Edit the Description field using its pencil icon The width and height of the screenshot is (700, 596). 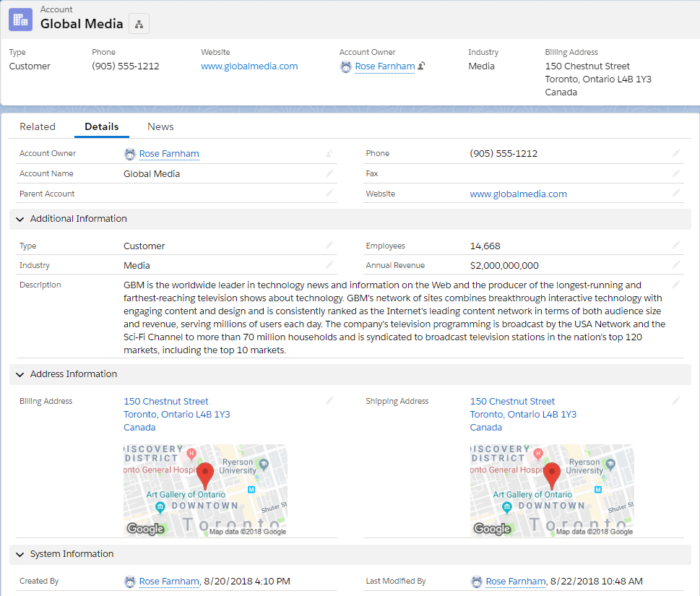(676, 285)
